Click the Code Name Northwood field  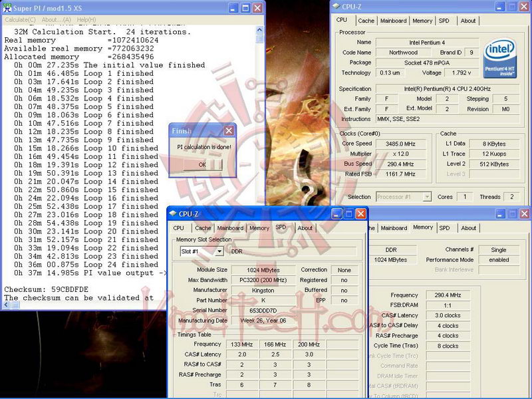[x=403, y=53]
